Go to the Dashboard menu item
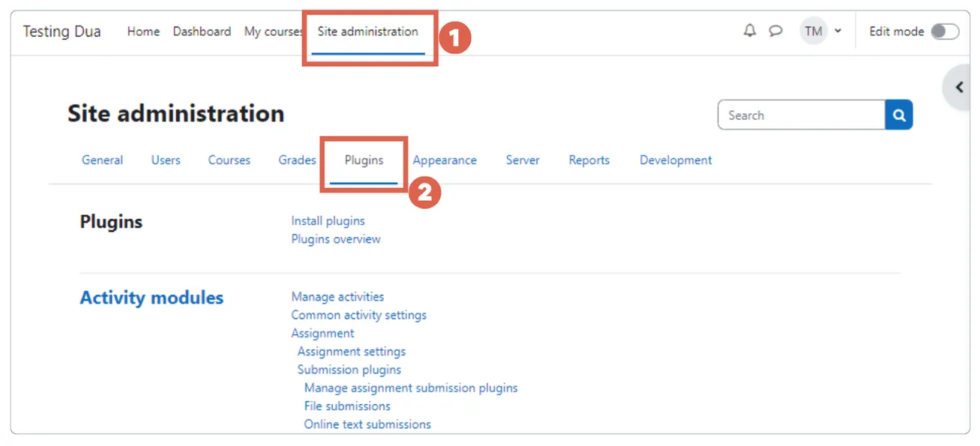Image resolution: width=980 pixels, height=446 pixels. [202, 31]
